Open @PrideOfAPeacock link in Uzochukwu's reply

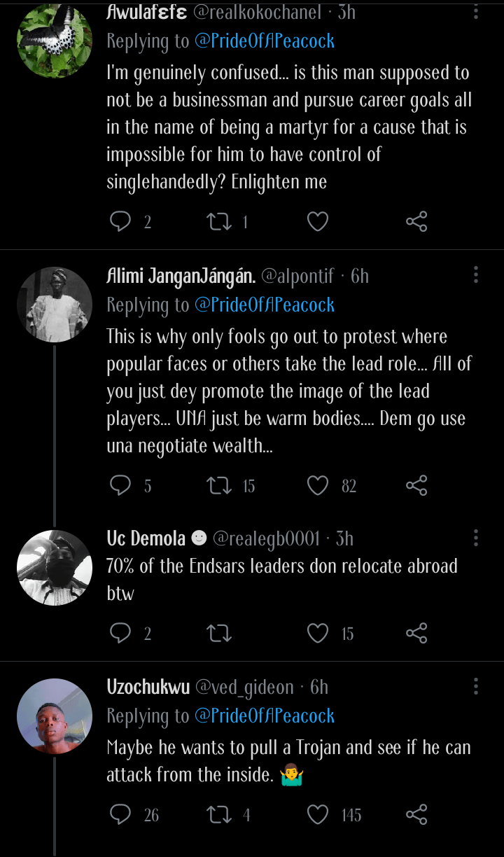pos(264,716)
